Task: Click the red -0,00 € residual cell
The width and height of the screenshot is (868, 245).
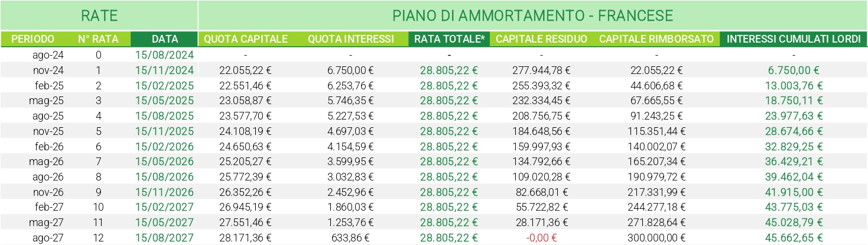Action: click(x=541, y=238)
